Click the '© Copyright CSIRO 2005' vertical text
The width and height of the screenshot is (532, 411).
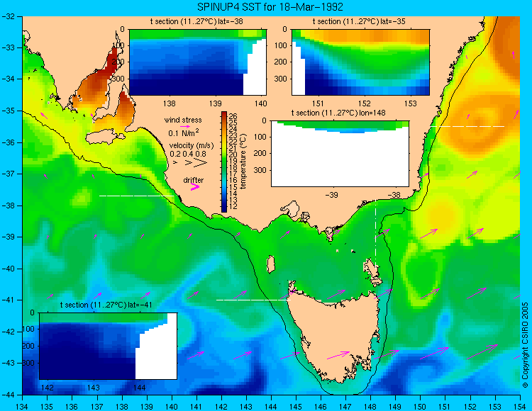[x=525, y=345]
